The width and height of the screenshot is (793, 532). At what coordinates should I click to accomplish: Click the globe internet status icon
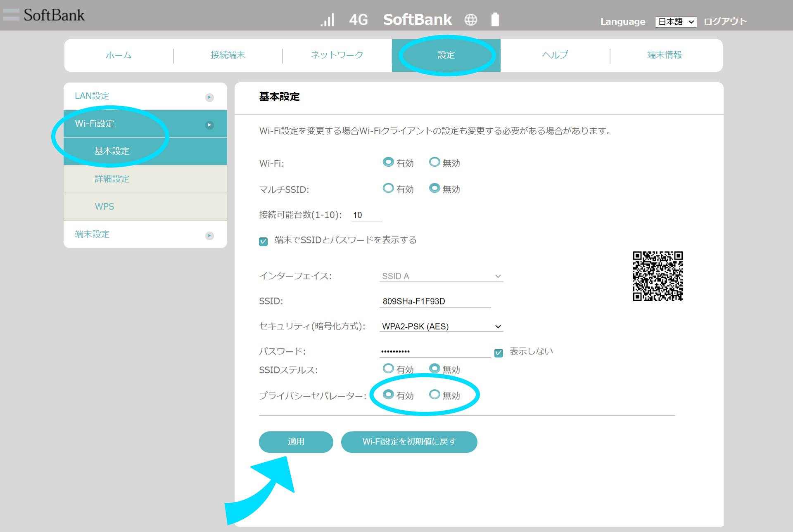point(470,19)
